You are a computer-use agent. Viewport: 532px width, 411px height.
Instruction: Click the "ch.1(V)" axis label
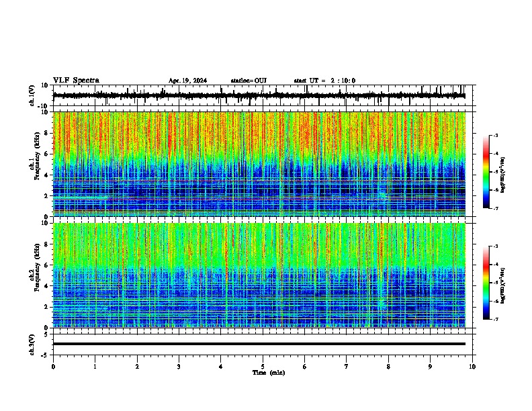click(32, 95)
